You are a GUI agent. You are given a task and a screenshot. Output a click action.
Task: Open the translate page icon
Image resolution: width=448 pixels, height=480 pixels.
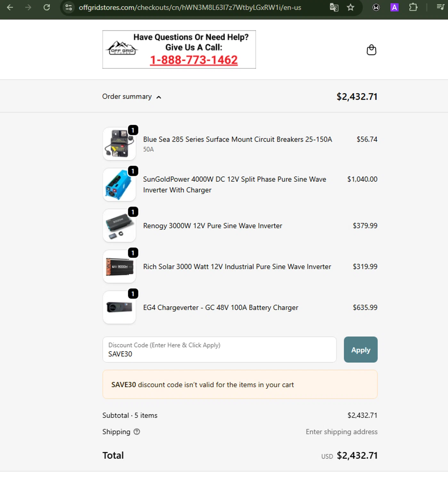tap(334, 7)
